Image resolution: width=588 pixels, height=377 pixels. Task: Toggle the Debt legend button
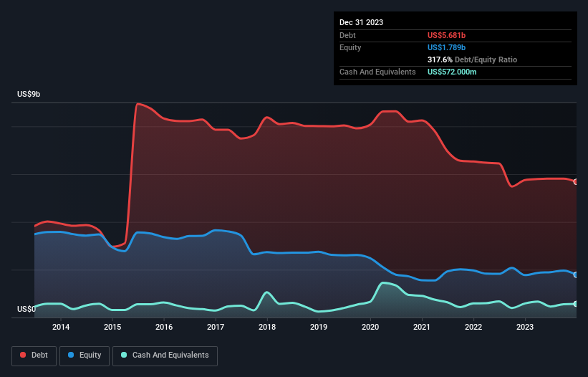34,355
